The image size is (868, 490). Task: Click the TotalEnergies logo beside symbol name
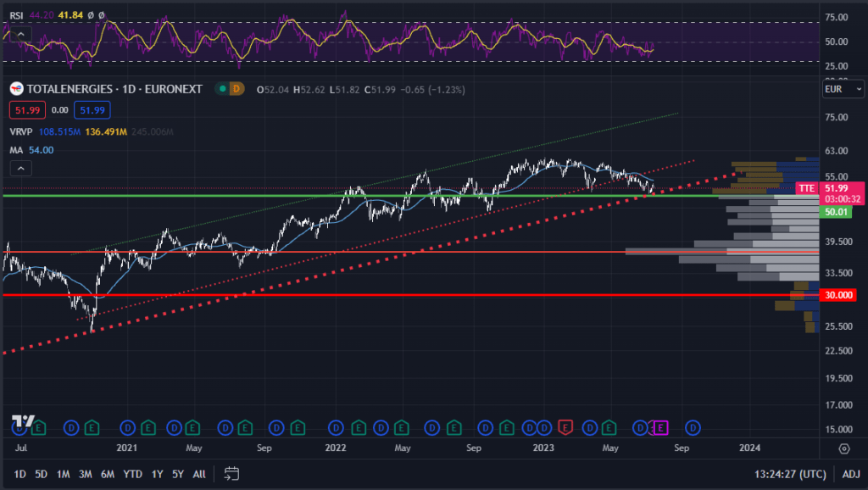[x=17, y=88]
